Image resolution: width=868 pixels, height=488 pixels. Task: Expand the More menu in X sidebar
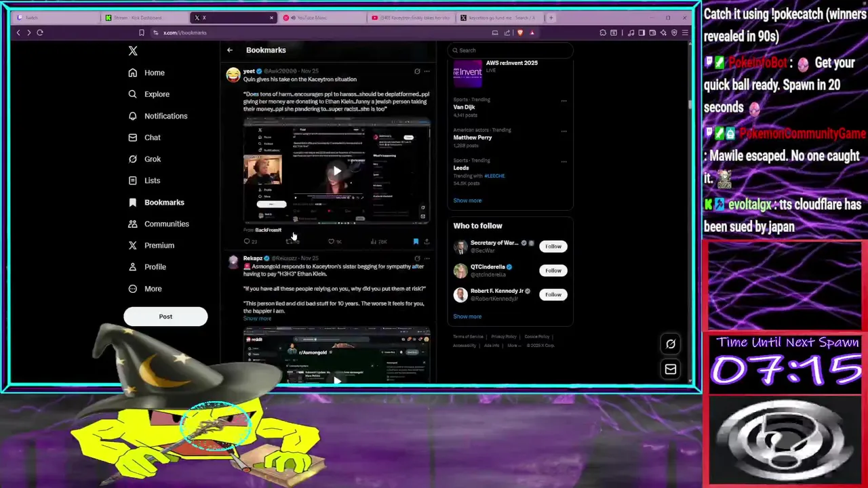145,289
